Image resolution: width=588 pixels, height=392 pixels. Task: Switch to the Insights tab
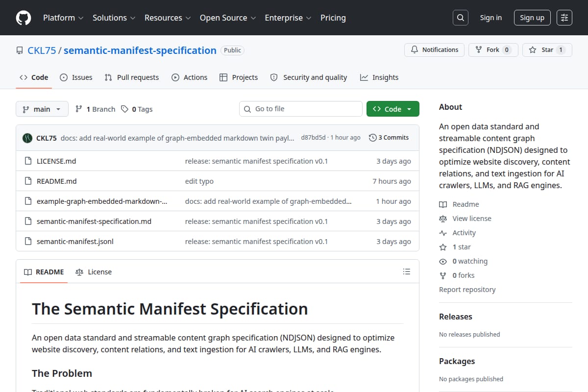point(379,77)
